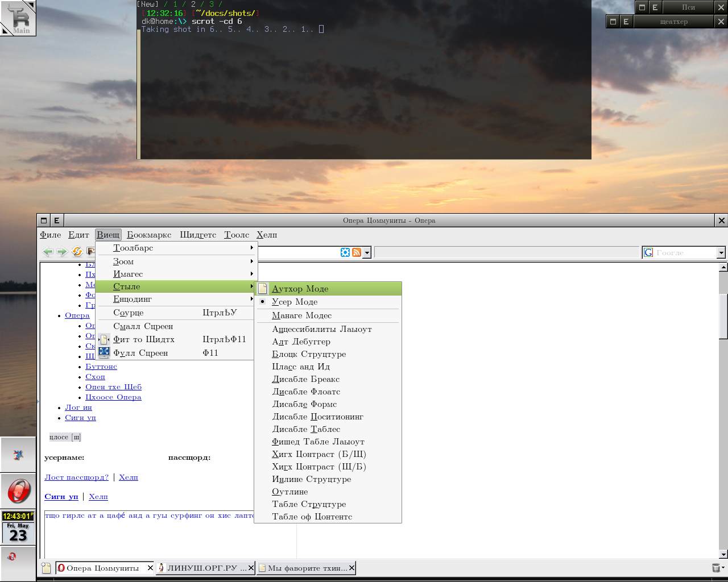Click the small red Opera tray icon
Image resolution: width=728 pixels, height=582 pixels.
pos(12,556)
